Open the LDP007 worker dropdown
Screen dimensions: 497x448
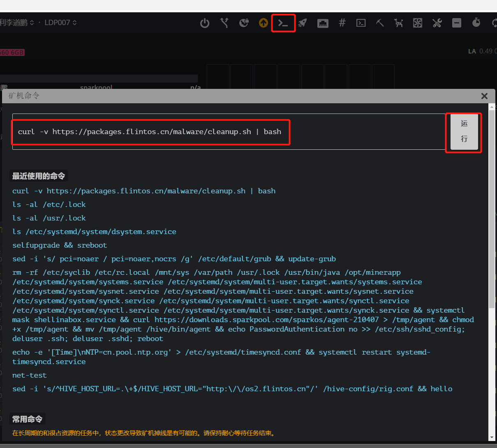[60, 23]
